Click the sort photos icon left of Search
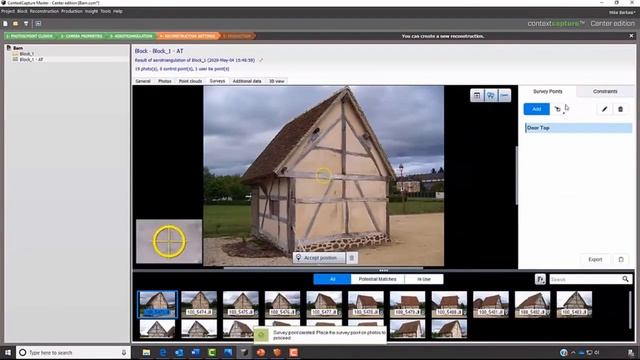 tap(540, 279)
